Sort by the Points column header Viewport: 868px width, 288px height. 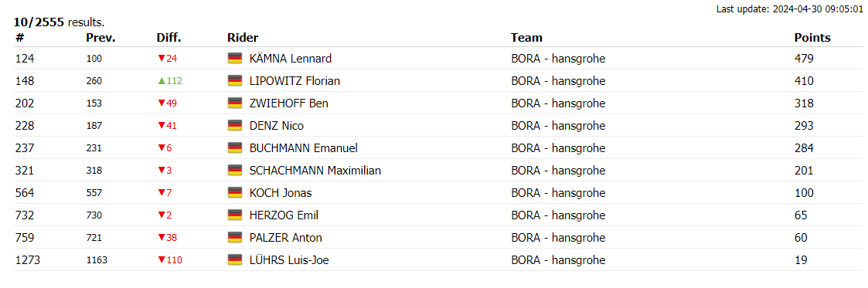click(x=812, y=38)
